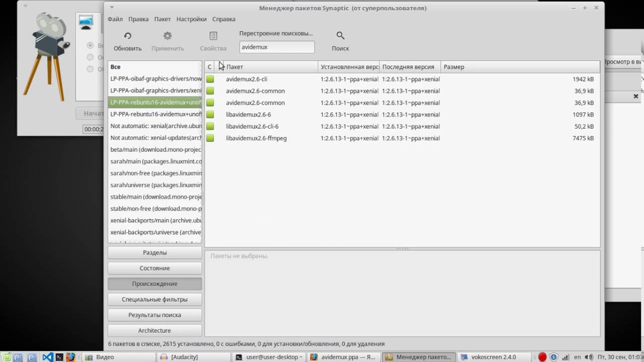The width and height of the screenshot is (644, 362).
Task: Click the Происхождение button
Action: [x=154, y=284]
